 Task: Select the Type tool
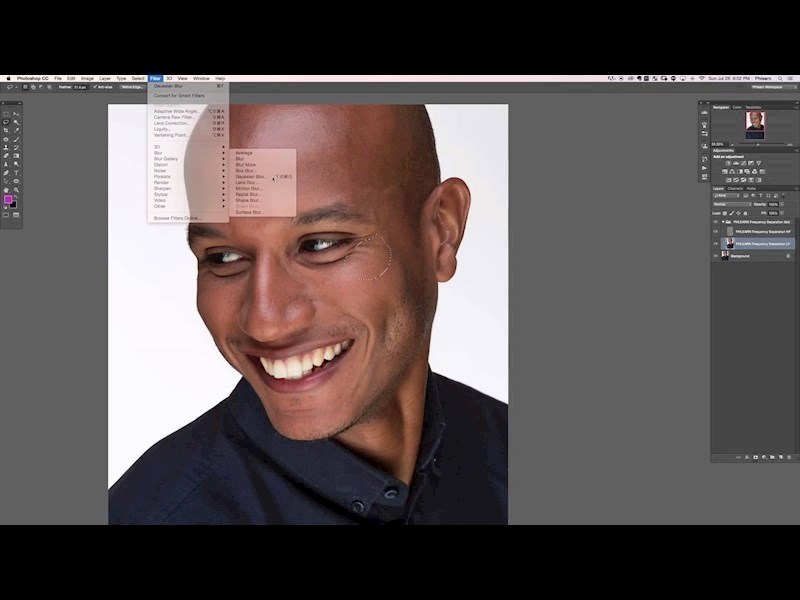click(16, 173)
